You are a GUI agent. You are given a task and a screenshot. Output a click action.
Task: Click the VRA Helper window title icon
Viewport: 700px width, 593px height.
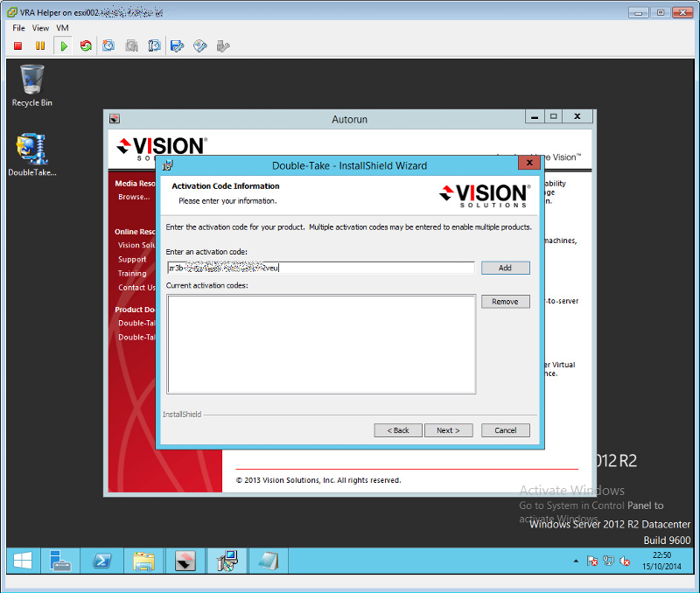12,12
